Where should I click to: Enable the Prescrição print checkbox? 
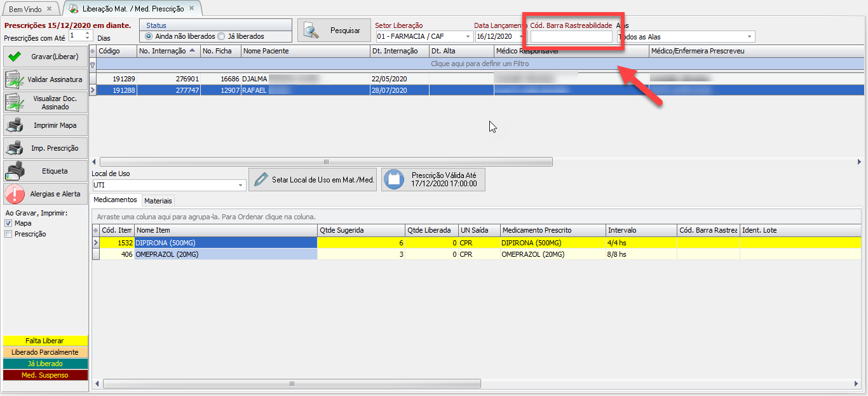pyautogui.click(x=8, y=234)
